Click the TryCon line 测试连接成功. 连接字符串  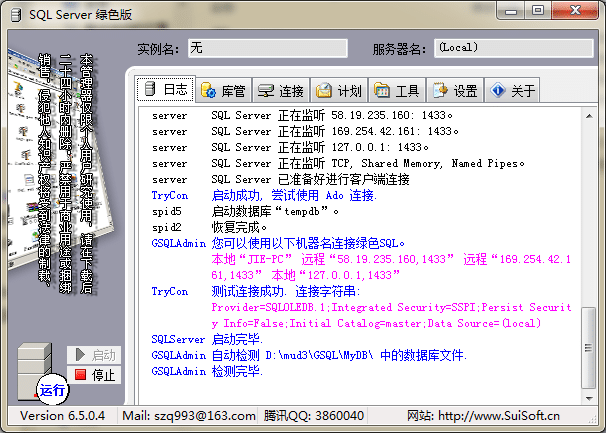pos(256,291)
